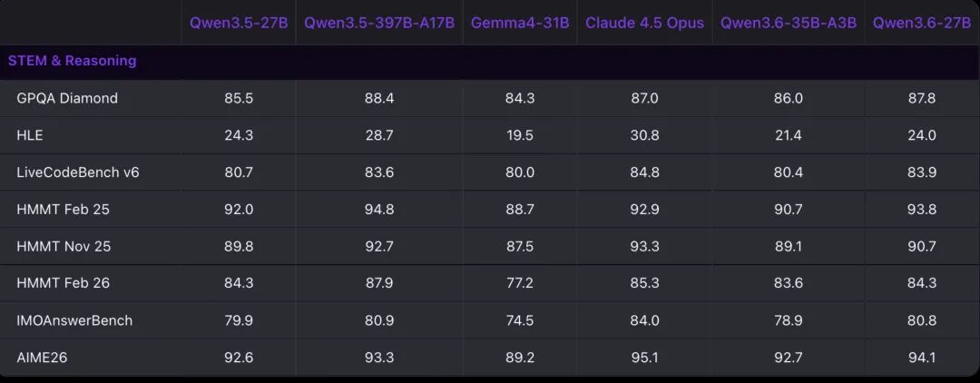Click the AIME26 row label
Viewport: 980px width, 383px height.
pyautogui.click(x=42, y=358)
